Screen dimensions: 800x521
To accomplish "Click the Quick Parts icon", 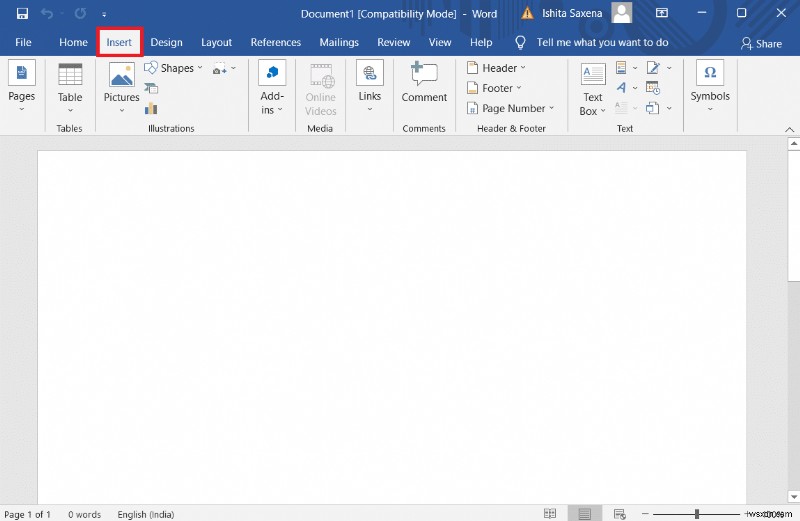I will tap(621, 68).
